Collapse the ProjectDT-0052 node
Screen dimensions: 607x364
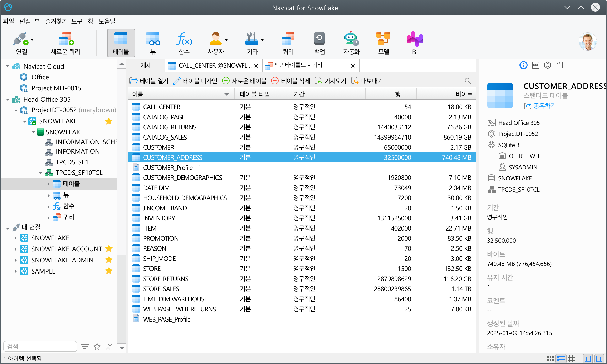tap(16, 110)
